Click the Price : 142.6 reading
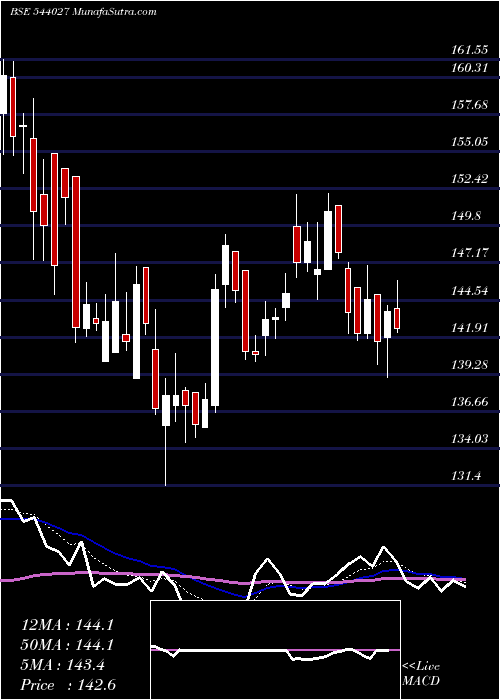 coord(68,685)
